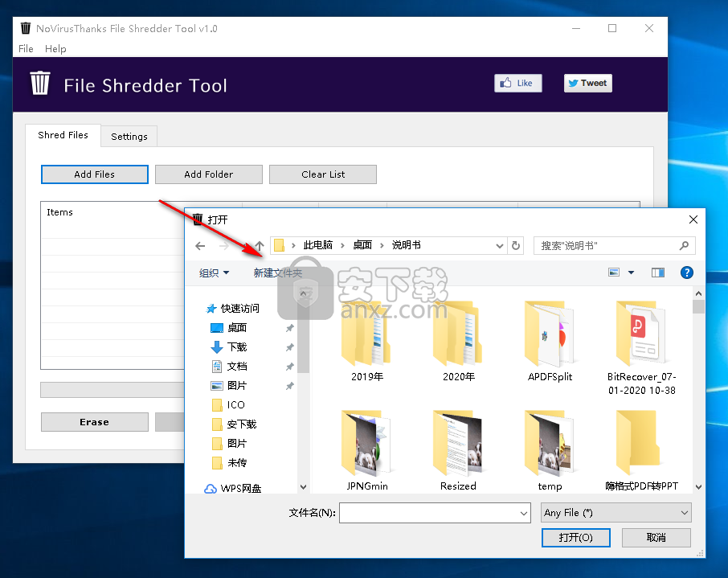Open the Help menu in the Shredder window
This screenshot has height=578, width=728.
click(55, 49)
